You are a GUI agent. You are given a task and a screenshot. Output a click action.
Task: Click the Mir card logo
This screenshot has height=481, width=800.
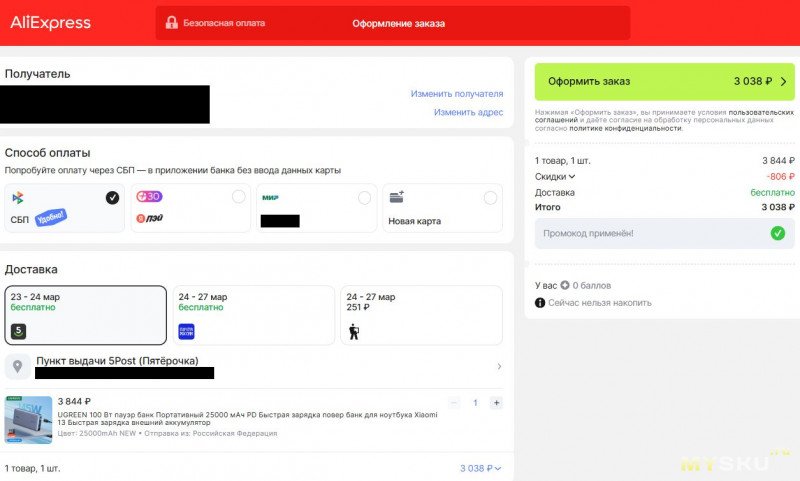tap(270, 197)
